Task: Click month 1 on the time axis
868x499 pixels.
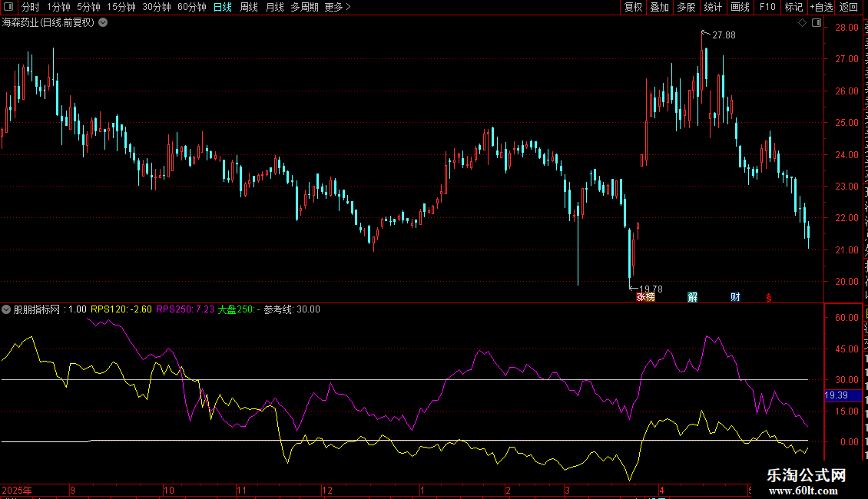Action: (422, 490)
